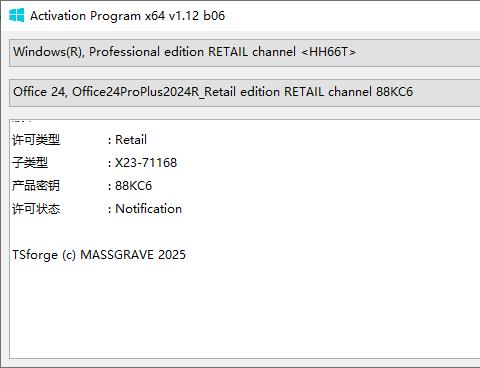Click the 许可类型 label
Screen dimensions: 480x368
pos(36,140)
